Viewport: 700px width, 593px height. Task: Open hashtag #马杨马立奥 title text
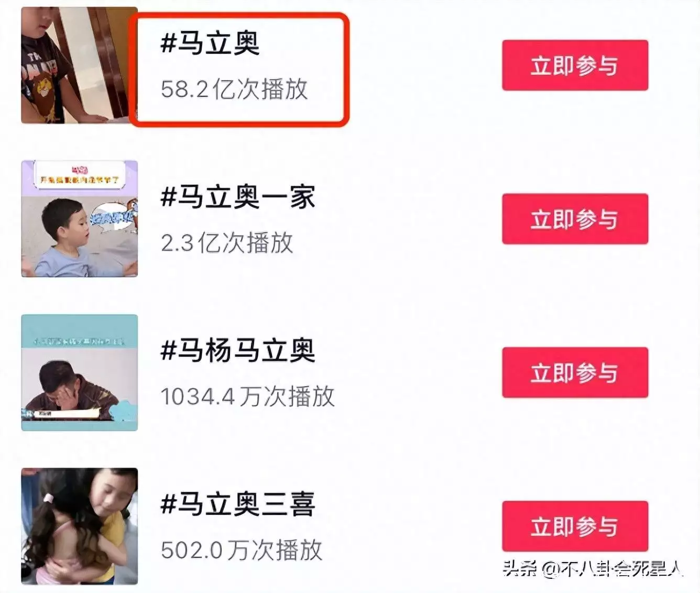tap(238, 350)
